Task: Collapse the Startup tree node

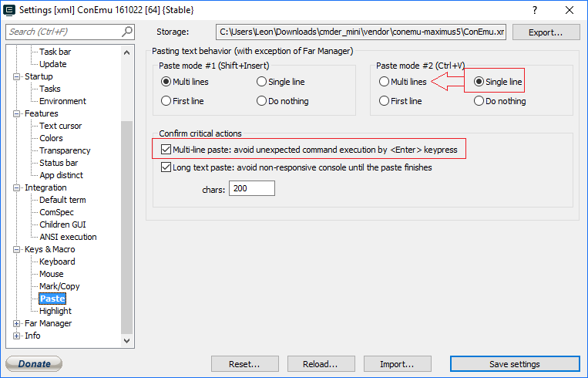Action: [x=16, y=76]
